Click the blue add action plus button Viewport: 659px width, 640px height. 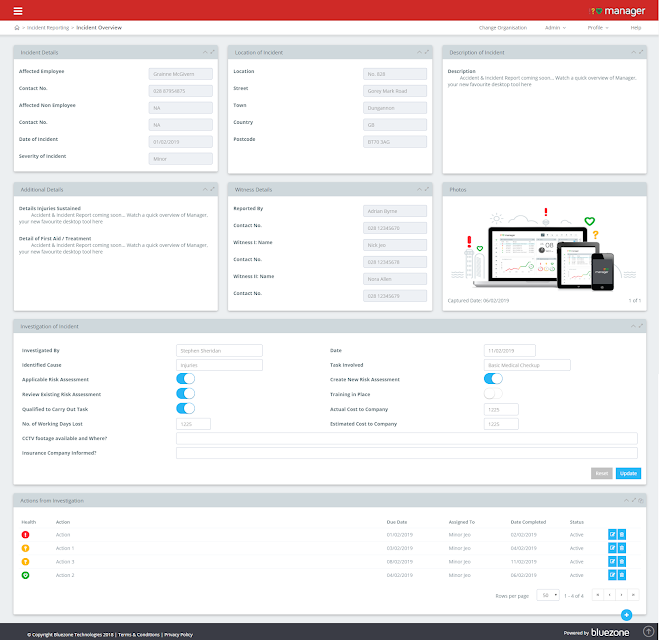point(626,615)
